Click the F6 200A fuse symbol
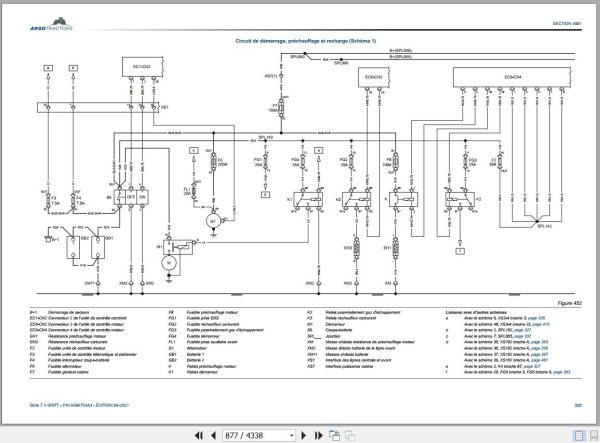The width and height of the screenshot is (600, 443). click(214, 162)
